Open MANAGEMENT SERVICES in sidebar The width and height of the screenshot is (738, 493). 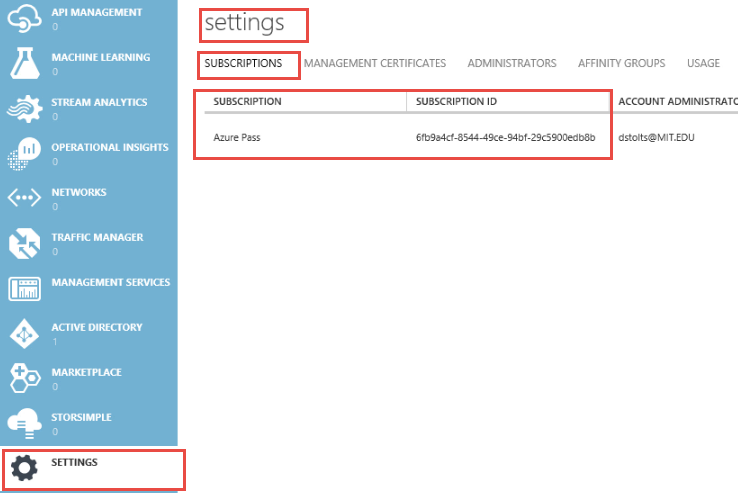click(89, 288)
